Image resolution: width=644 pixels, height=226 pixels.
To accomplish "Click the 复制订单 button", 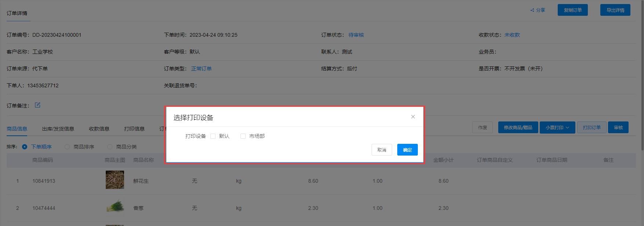I will pyautogui.click(x=572, y=10).
